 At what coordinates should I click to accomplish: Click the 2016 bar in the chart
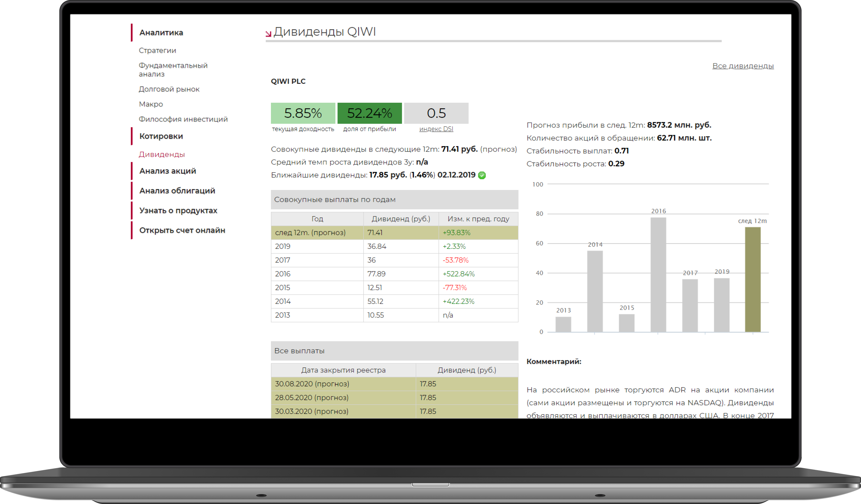(x=658, y=274)
